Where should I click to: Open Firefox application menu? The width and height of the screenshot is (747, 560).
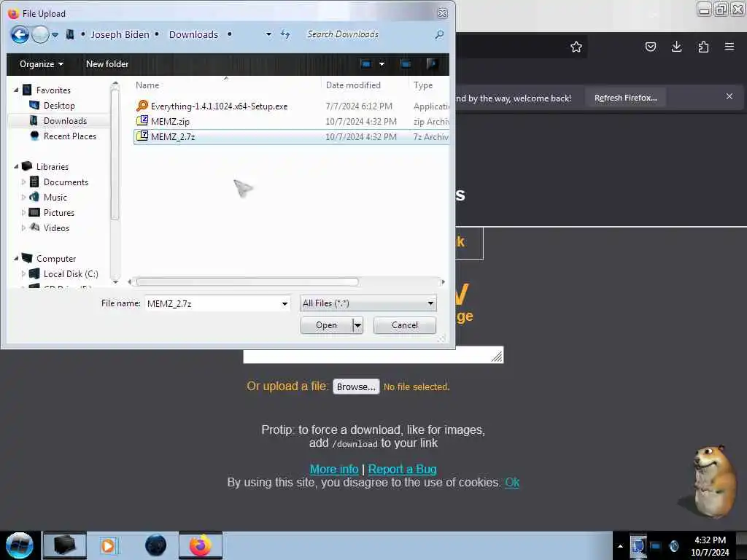[x=729, y=47]
